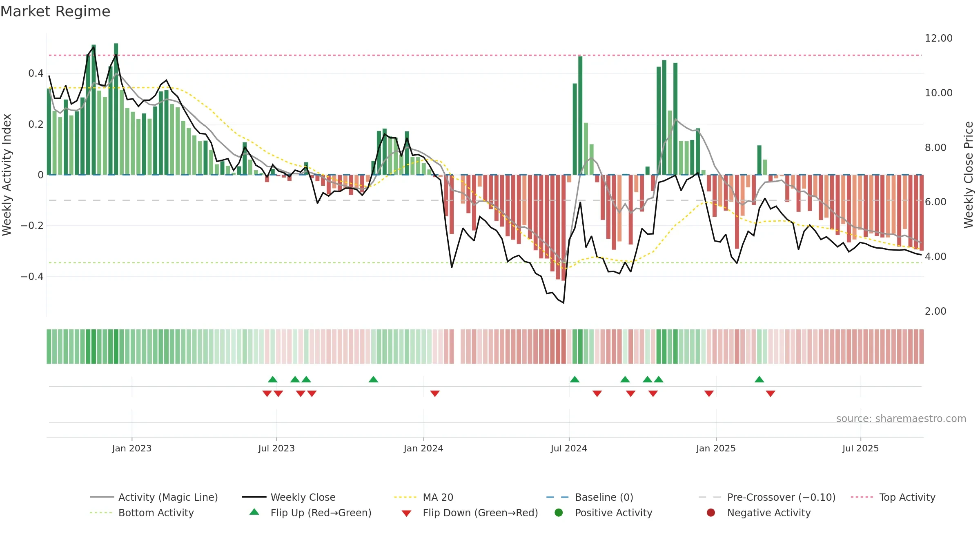Click the Jan 2024 x-axis label
Image resolution: width=980 pixels, height=551 pixels.
tap(423, 448)
